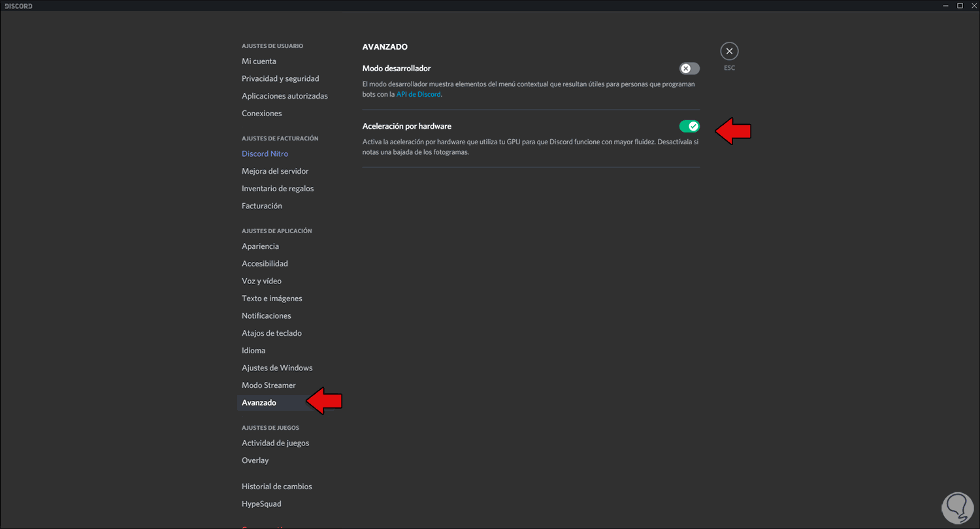
Task: Open Voz y vídeo settings
Action: pyautogui.click(x=261, y=281)
